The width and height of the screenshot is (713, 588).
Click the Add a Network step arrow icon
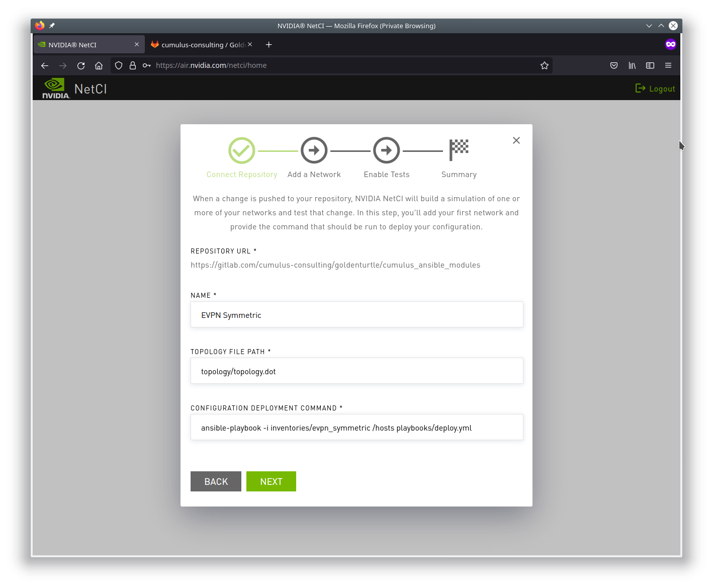click(314, 150)
